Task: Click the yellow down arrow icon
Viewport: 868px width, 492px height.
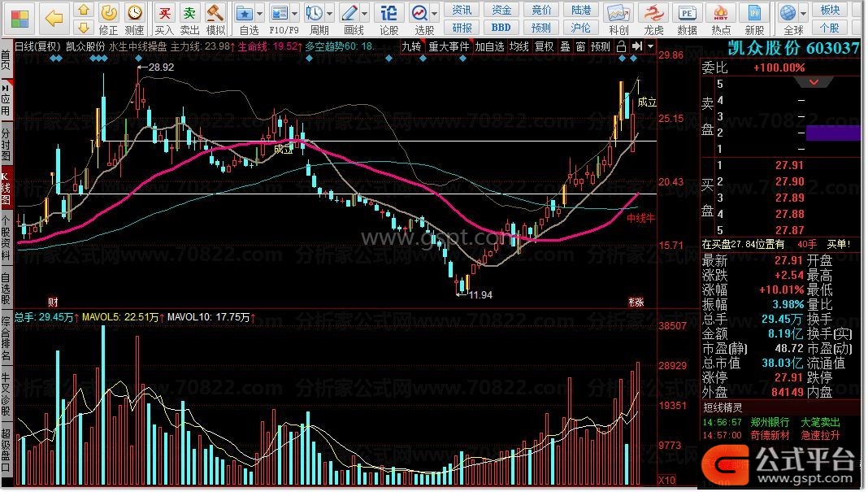Action: pyautogui.click(x=83, y=27)
